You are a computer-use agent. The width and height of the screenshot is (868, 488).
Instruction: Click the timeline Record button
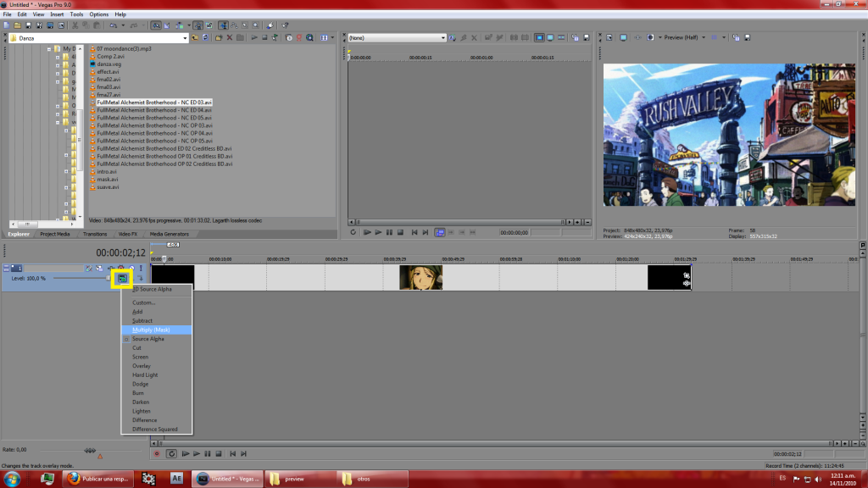coord(157,454)
